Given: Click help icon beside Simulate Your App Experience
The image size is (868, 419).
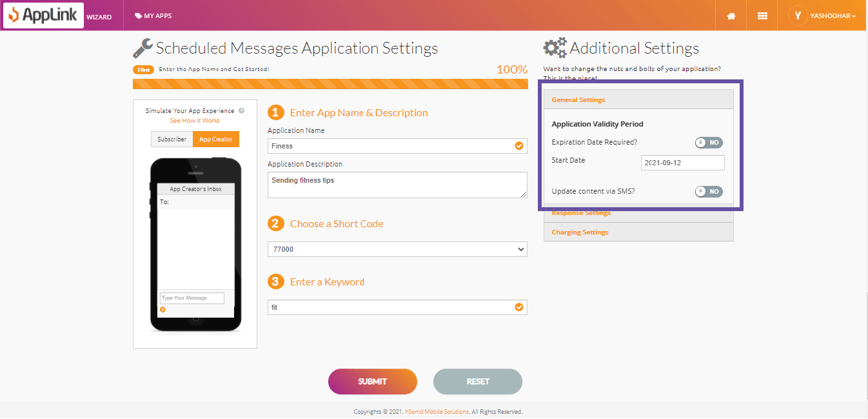Looking at the screenshot, I should 241,111.
